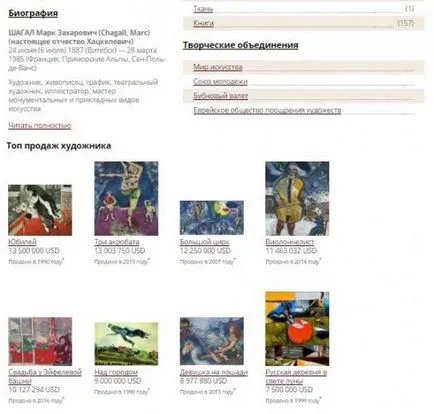Click Русская деревня в свете луны title
Screen dimensions: 434x414
(x=296, y=376)
